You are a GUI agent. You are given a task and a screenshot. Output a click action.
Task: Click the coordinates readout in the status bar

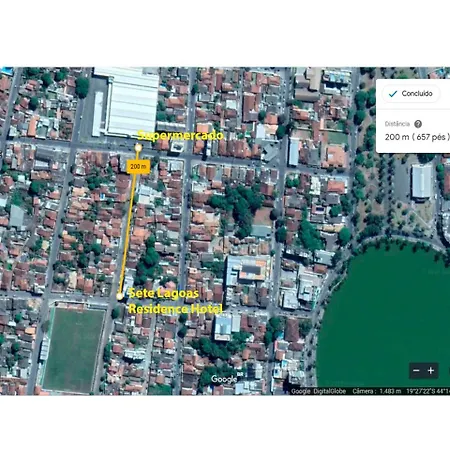[x=428, y=391]
